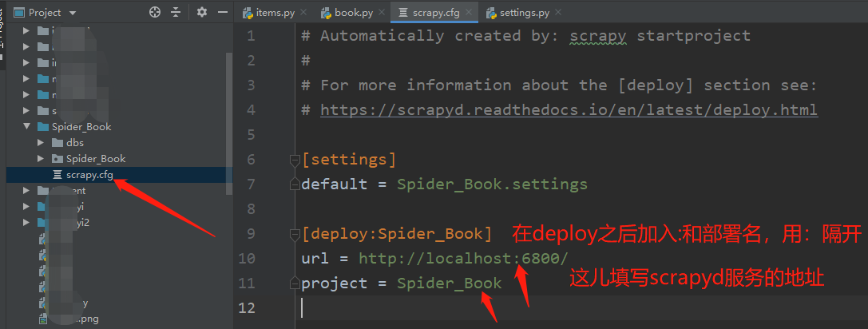Collapse the top-level Spider_Book folder
The height and width of the screenshot is (329, 868).
point(26,127)
